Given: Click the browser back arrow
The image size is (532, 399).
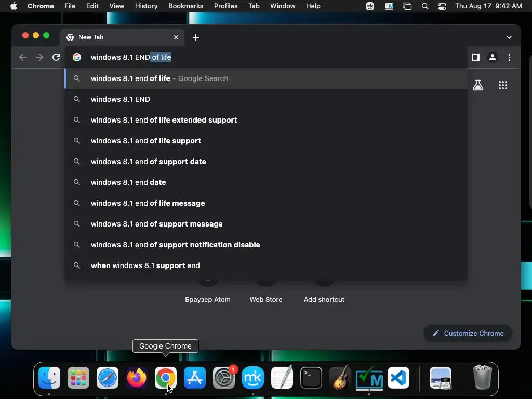Looking at the screenshot, I should coord(23,57).
